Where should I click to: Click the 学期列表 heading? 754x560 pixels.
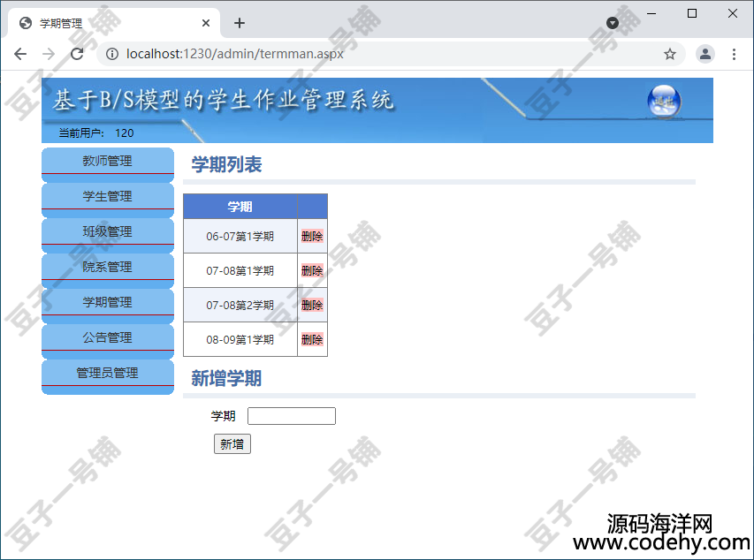226,165
